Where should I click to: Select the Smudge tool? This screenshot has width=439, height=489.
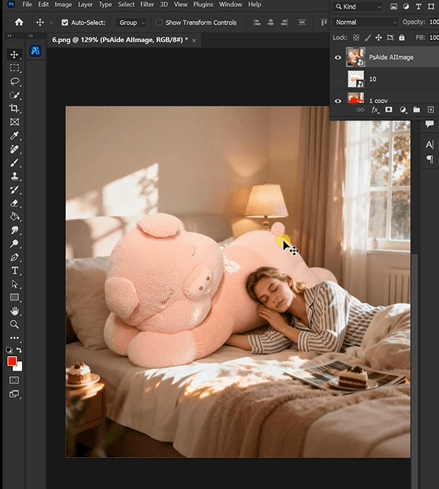14,230
